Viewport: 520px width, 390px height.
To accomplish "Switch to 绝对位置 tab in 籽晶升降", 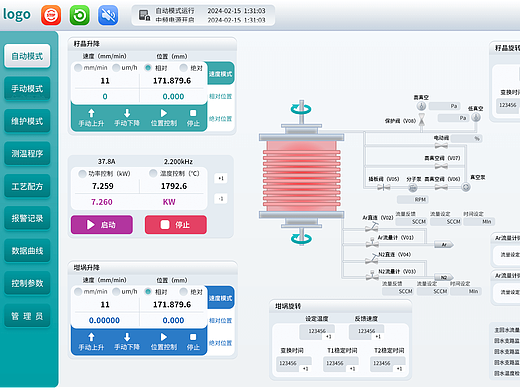I will point(220,119).
